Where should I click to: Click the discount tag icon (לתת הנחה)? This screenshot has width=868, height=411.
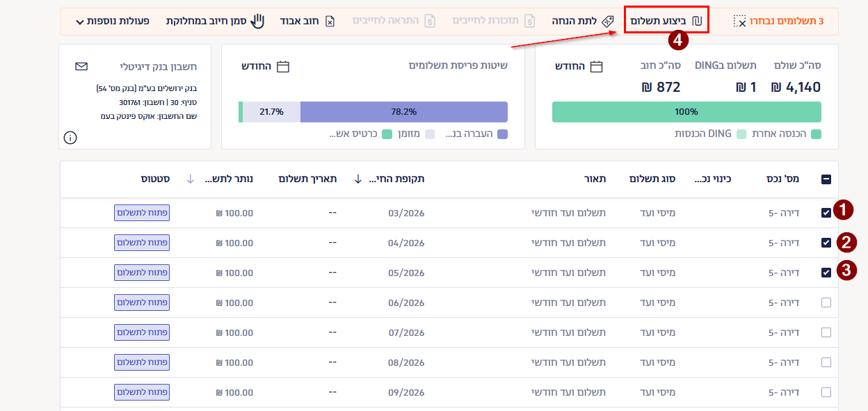pyautogui.click(x=607, y=21)
